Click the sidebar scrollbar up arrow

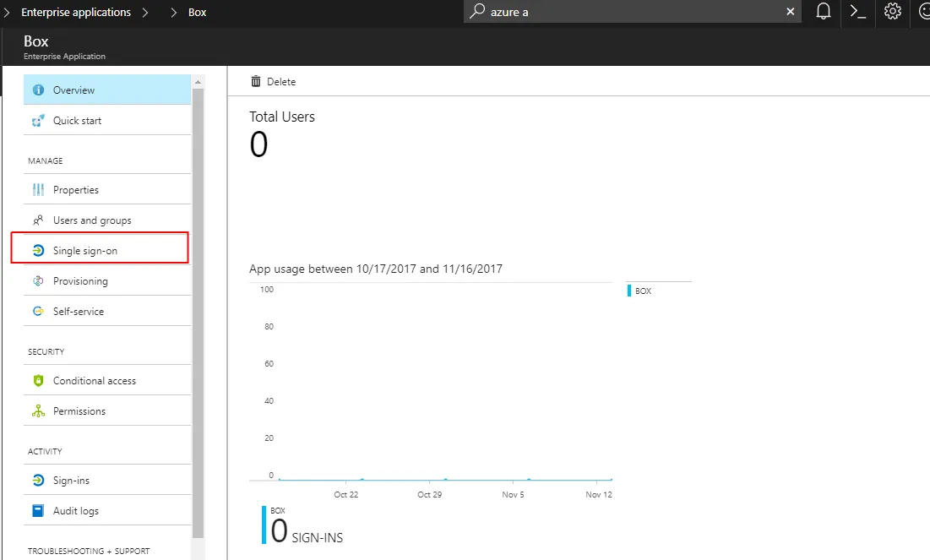tap(199, 82)
